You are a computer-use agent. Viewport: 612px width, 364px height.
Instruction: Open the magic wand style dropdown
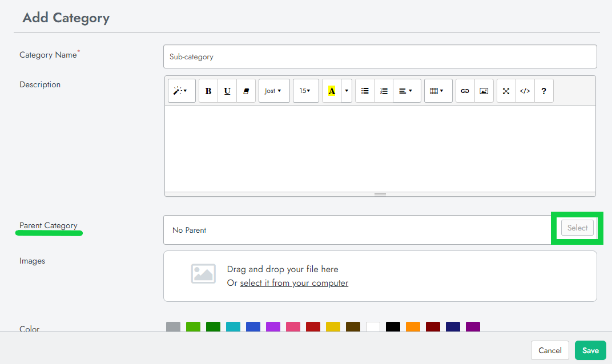pos(182,91)
